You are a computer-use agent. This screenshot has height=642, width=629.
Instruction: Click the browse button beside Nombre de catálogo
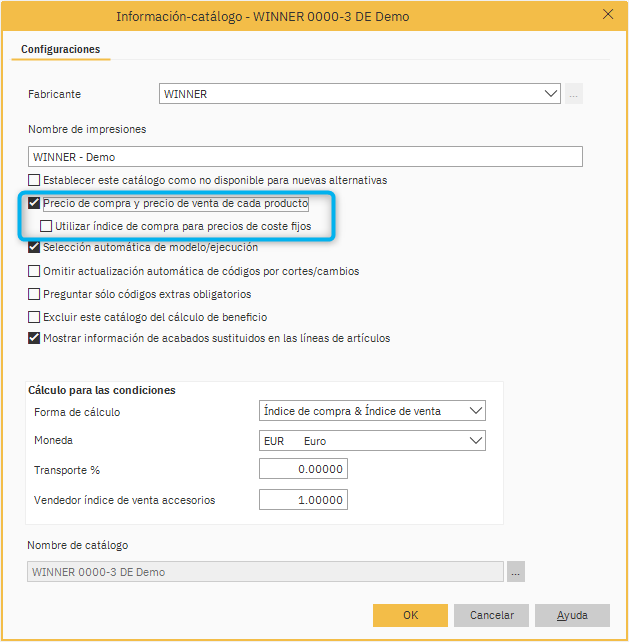pyautogui.click(x=516, y=572)
